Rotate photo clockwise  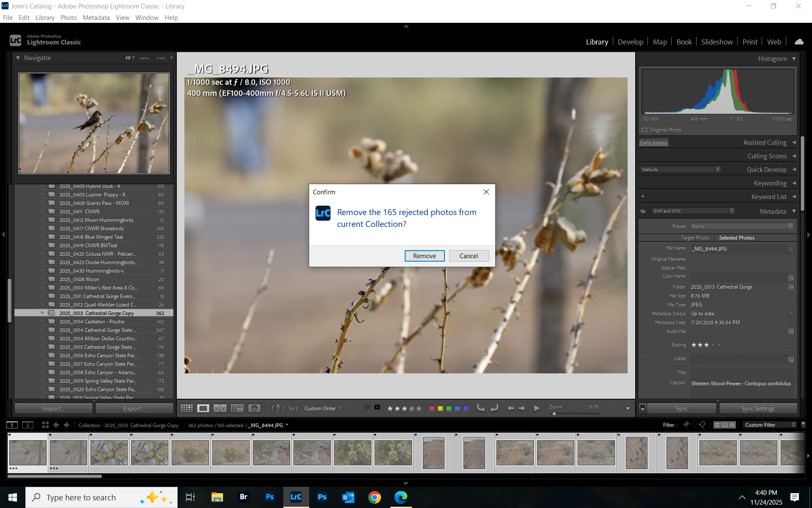pyautogui.click(x=494, y=408)
